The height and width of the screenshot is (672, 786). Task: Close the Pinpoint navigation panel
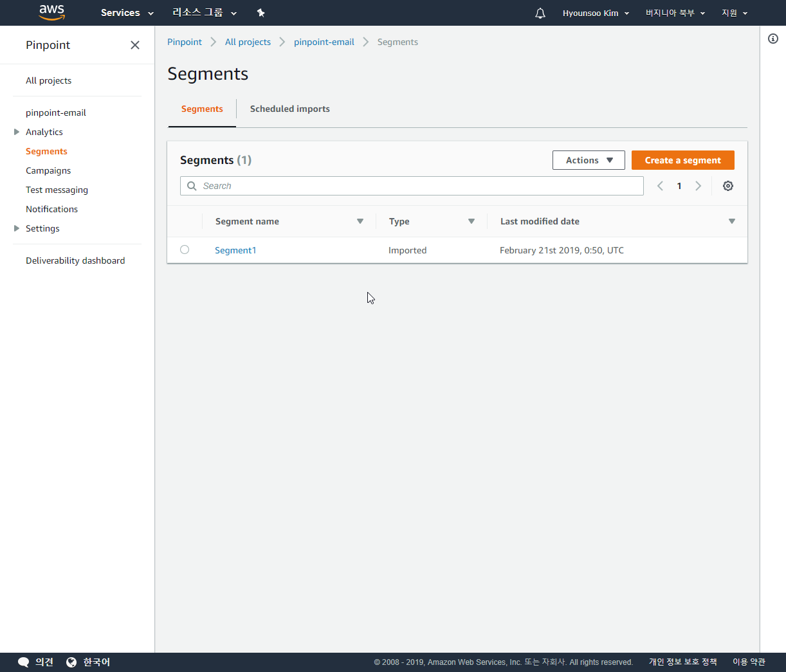(135, 45)
